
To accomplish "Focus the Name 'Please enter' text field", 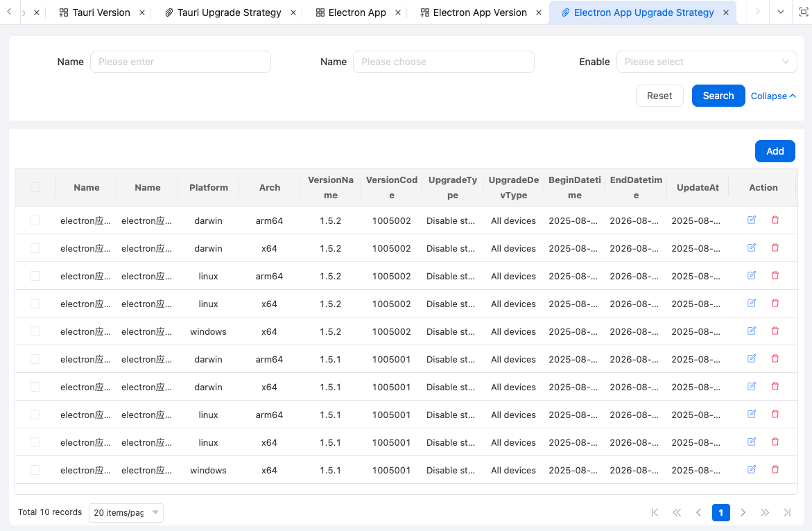I will point(180,62).
